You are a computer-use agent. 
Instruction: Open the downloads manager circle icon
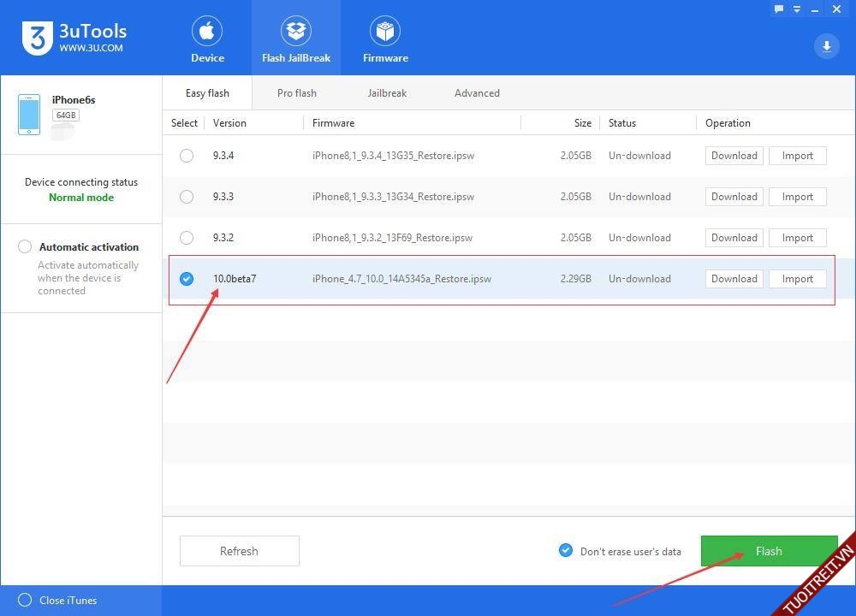pos(826,46)
